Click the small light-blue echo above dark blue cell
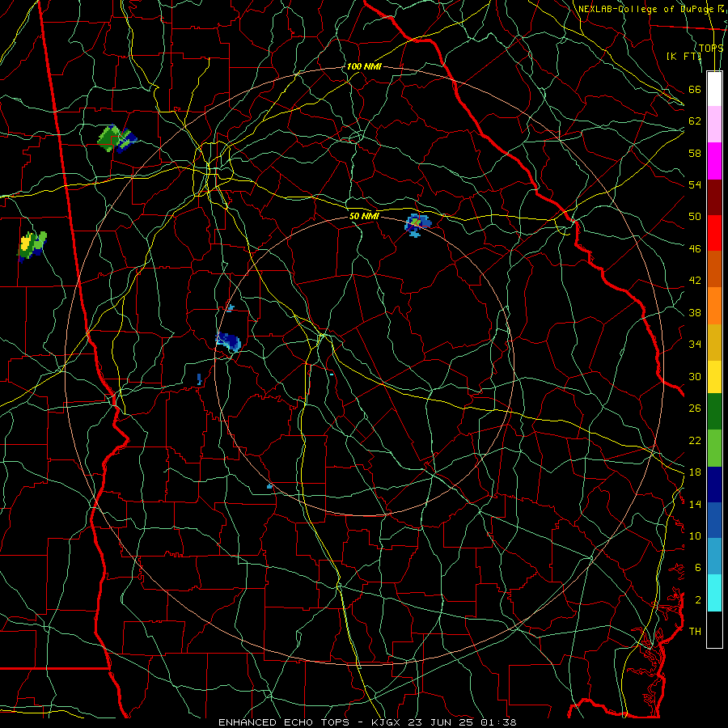Screen dimensions: 728x728 (231, 308)
